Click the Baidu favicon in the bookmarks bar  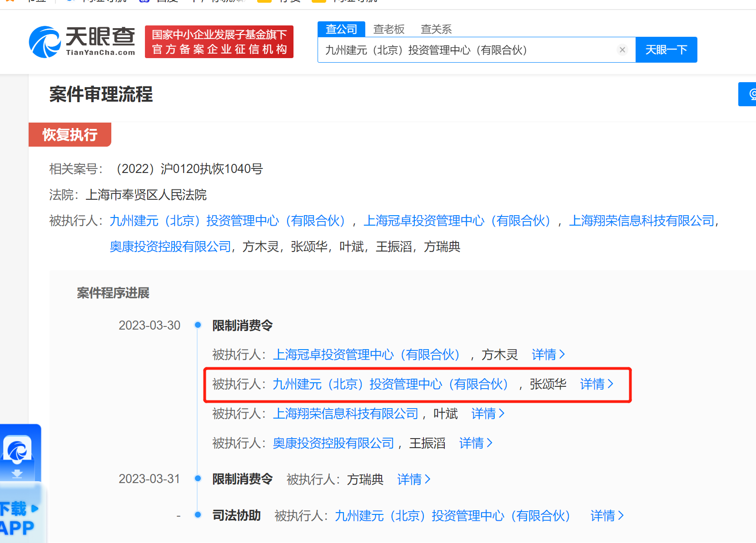(x=144, y=1)
